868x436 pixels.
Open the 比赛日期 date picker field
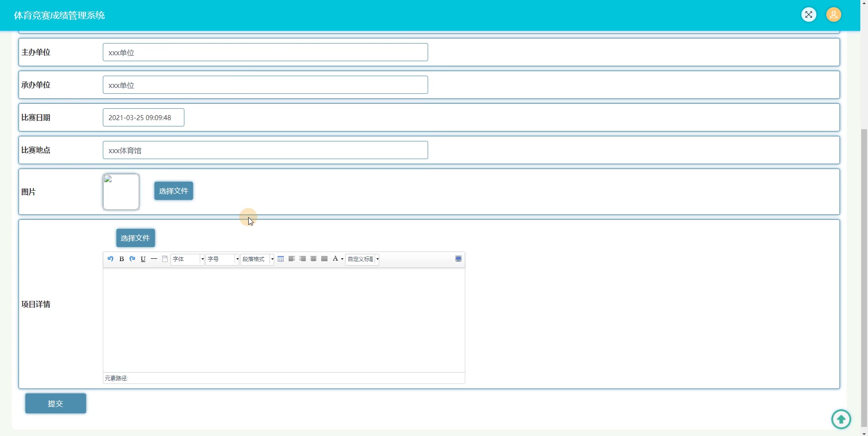pos(144,117)
